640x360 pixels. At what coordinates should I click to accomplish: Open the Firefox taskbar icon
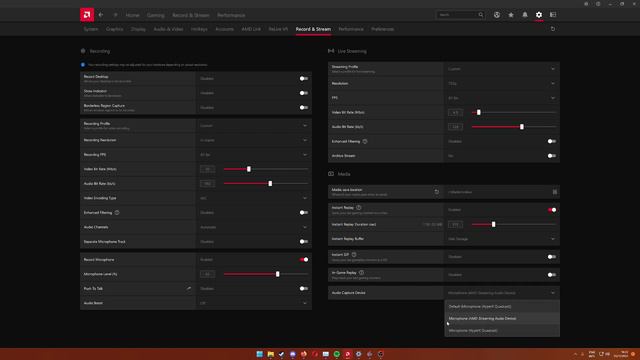(304, 354)
